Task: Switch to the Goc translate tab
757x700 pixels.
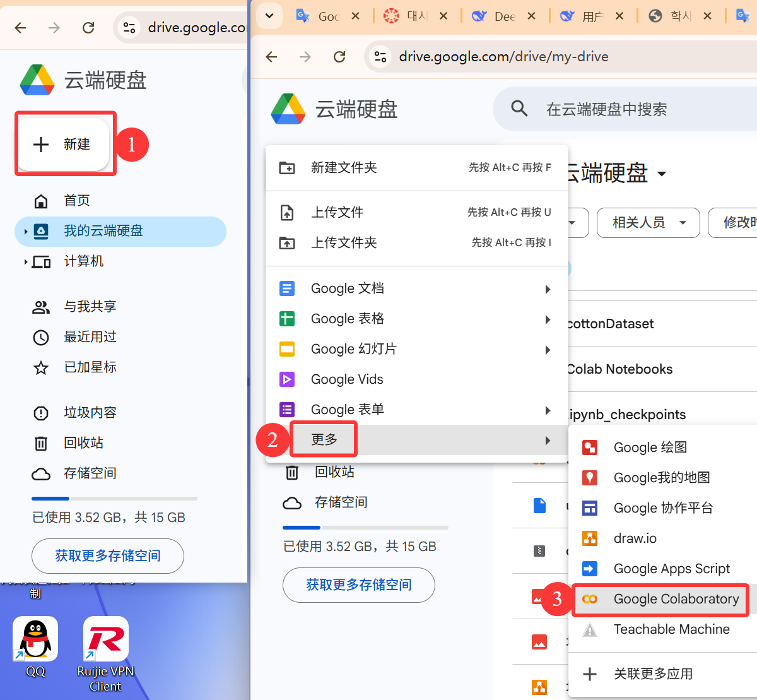Action: [319, 16]
